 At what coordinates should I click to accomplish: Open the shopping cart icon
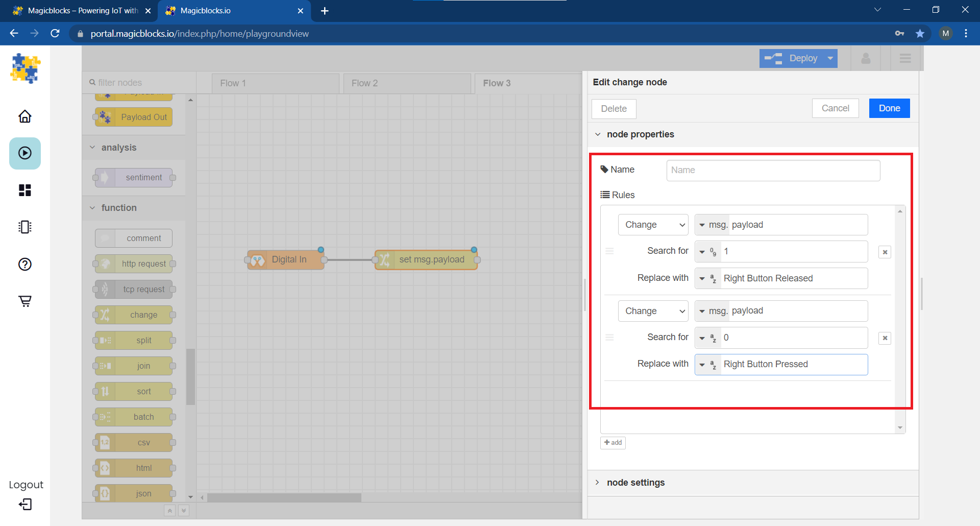point(24,301)
